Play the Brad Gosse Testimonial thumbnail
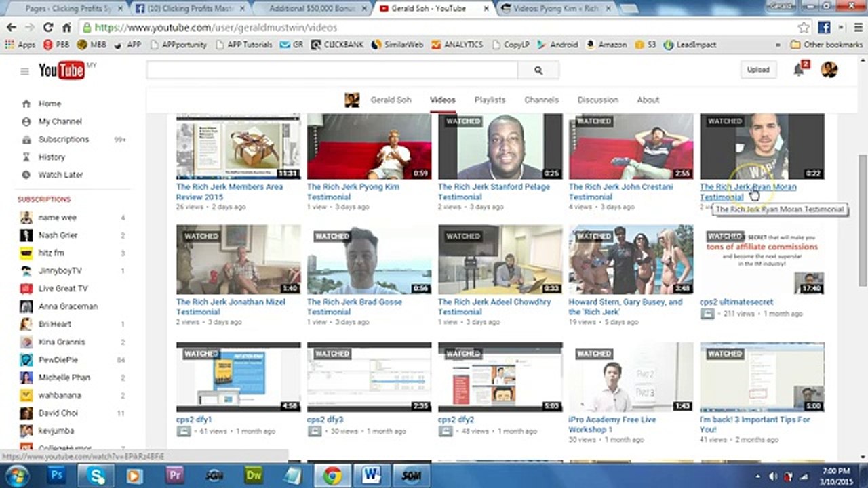The width and height of the screenshot is (868, 488). pos(369,260)
